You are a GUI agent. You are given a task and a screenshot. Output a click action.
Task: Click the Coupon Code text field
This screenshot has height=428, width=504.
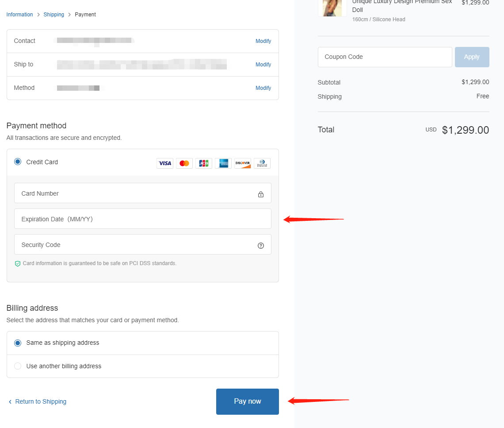[x=385, y=57]
